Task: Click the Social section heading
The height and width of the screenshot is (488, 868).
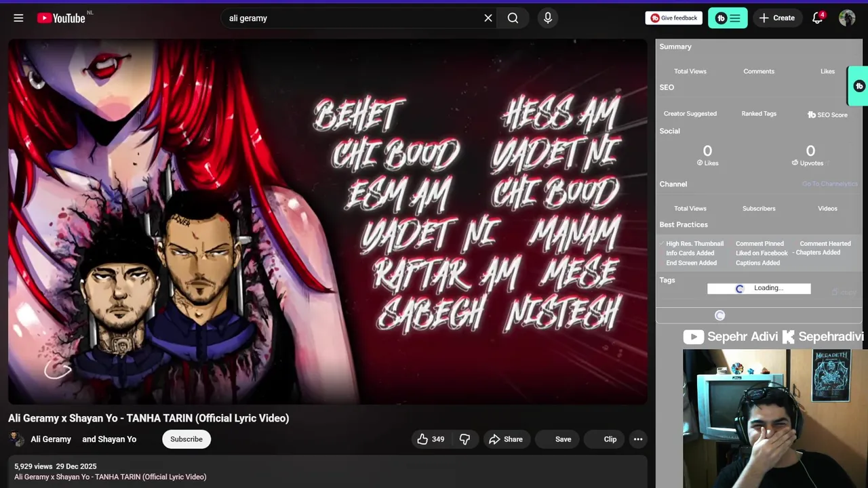Action: [x=669, y=131]
